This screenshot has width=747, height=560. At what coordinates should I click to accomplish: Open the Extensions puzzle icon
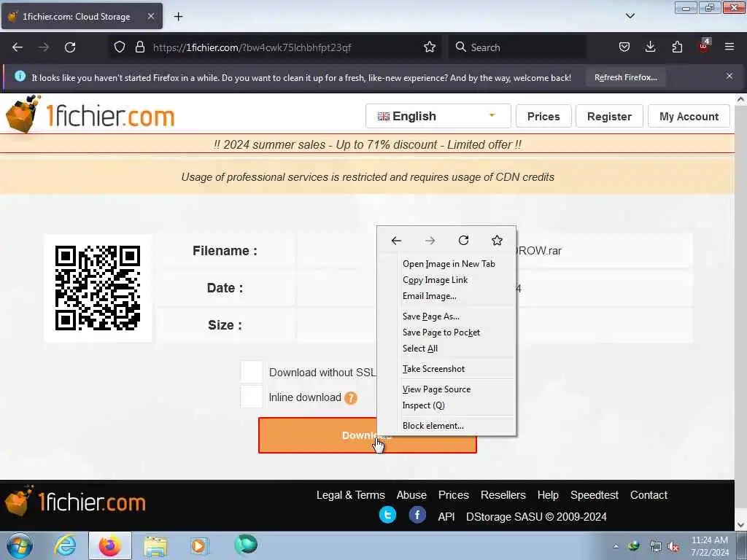[677, 47]
